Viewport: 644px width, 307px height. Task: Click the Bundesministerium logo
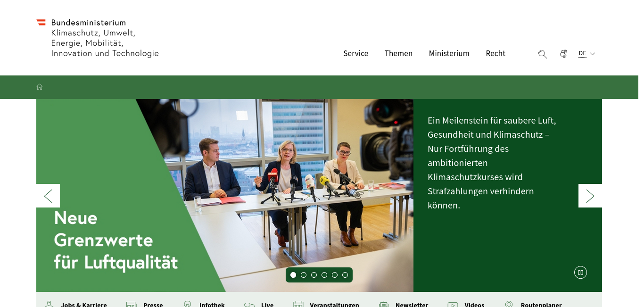click(98, 38)
